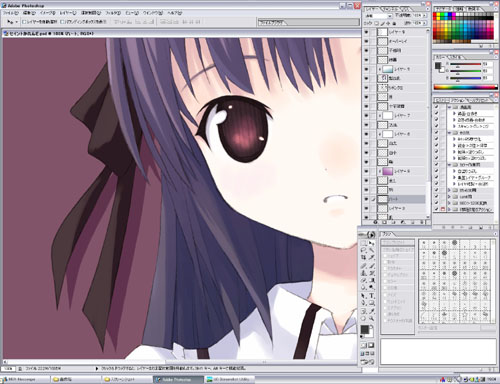
Task: Click the layer lock-all padlock button
Action: click(x=394, y=23)
